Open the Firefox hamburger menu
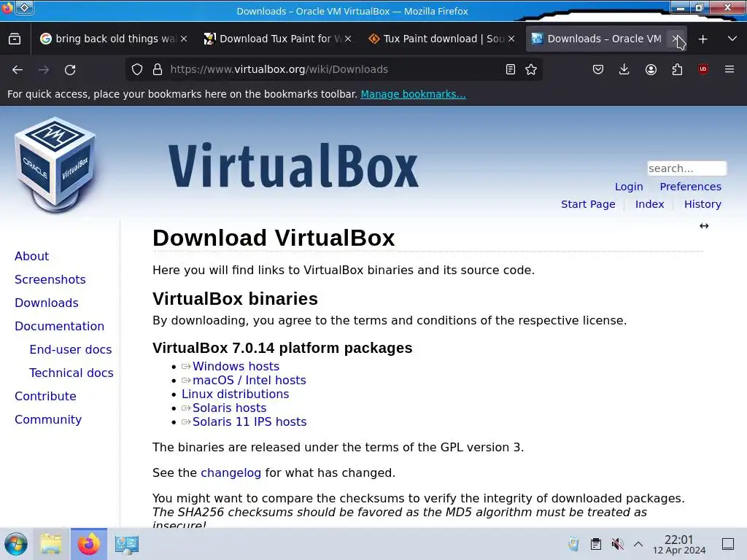The image size is (747, 560). pos(729,69)
